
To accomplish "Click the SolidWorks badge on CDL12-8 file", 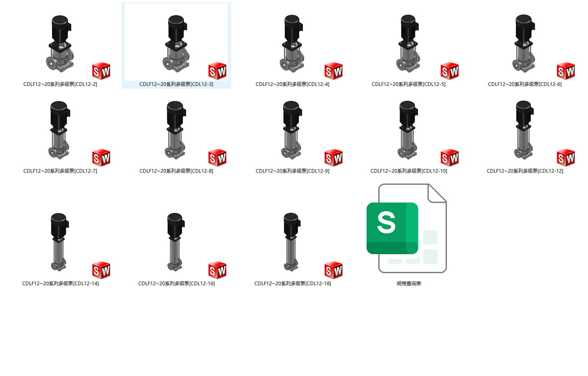I will [217, 158].
